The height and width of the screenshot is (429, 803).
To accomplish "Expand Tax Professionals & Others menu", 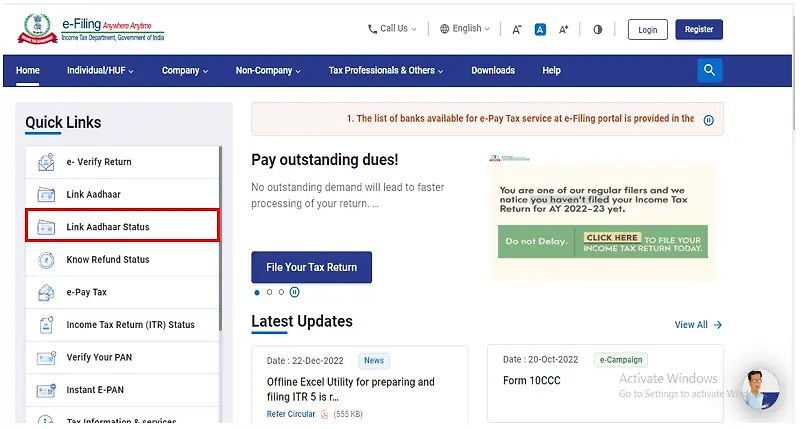I will [x=386, y=71].
